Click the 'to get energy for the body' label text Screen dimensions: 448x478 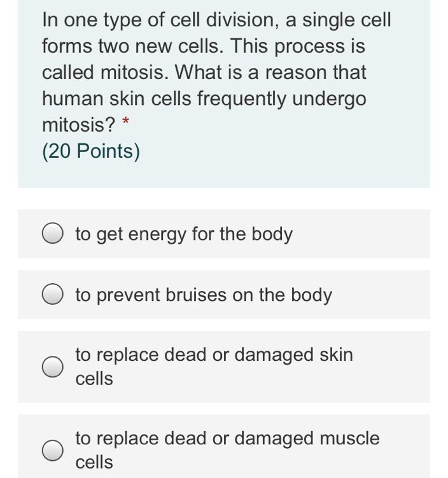184,234
